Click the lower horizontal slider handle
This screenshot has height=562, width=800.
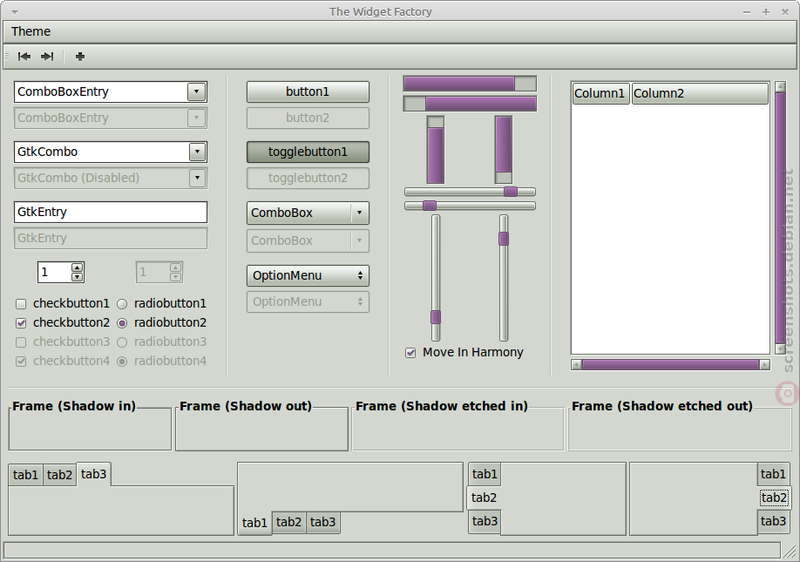tap(430, 205)
